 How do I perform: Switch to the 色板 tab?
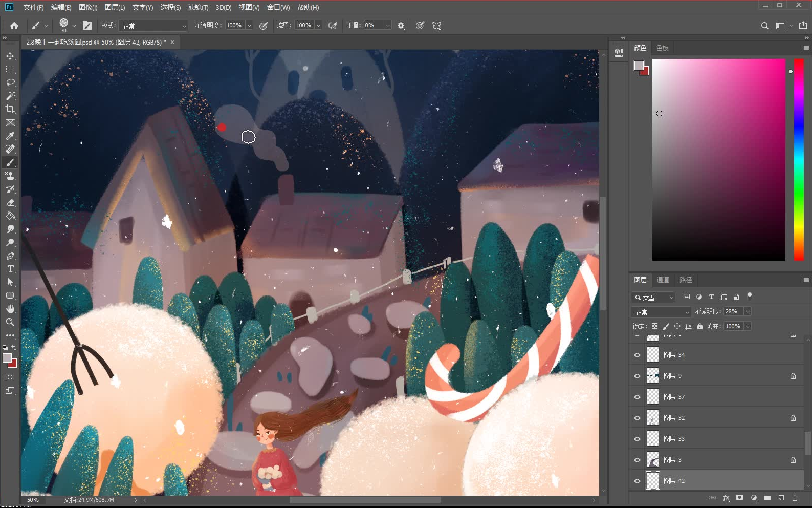[x=662, y=48]
